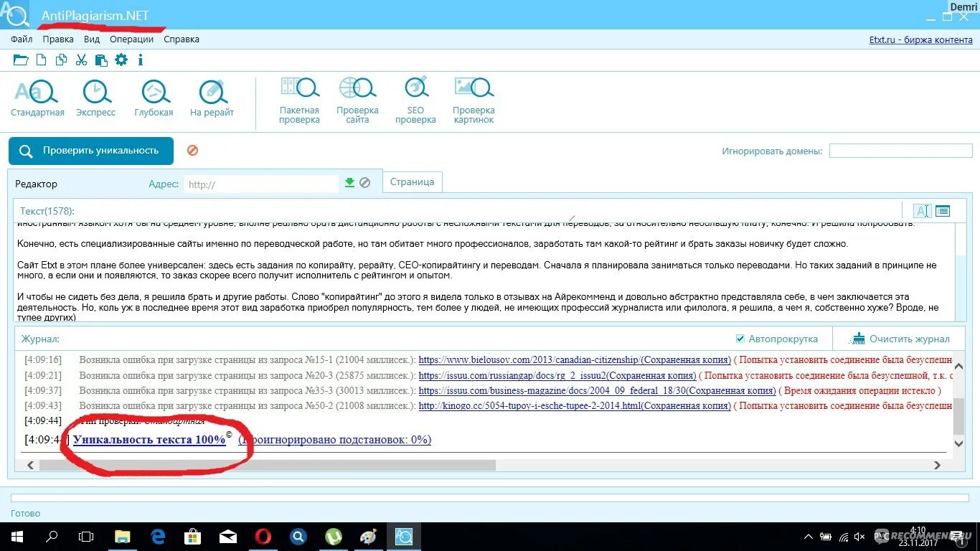Open the Операции menu
The width and height of the screenshot is (980, 551).
click(x=132, y=39)
